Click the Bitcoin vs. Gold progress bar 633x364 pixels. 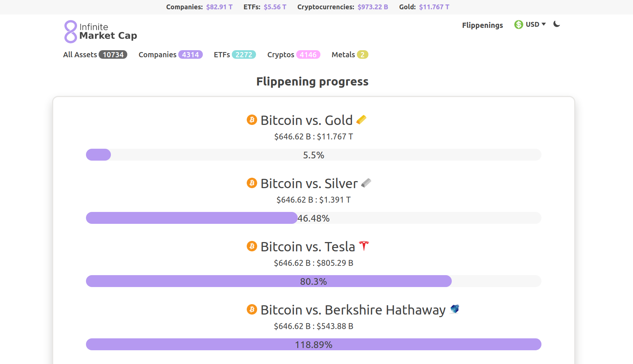tap(313, 155)
